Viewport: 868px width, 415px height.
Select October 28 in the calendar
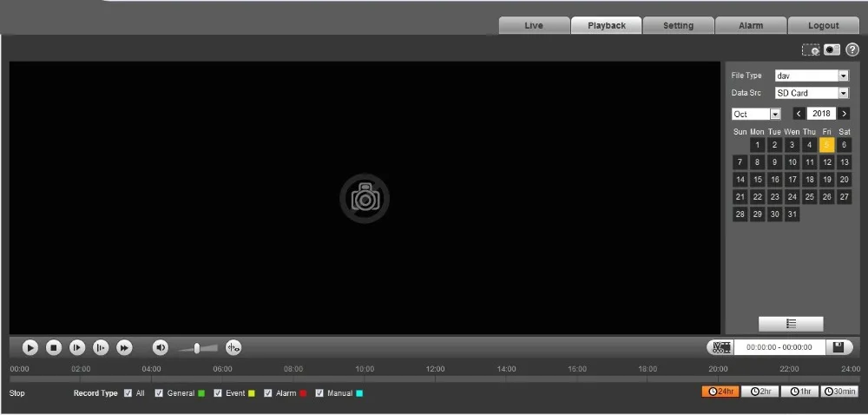(x=740, y=214)
